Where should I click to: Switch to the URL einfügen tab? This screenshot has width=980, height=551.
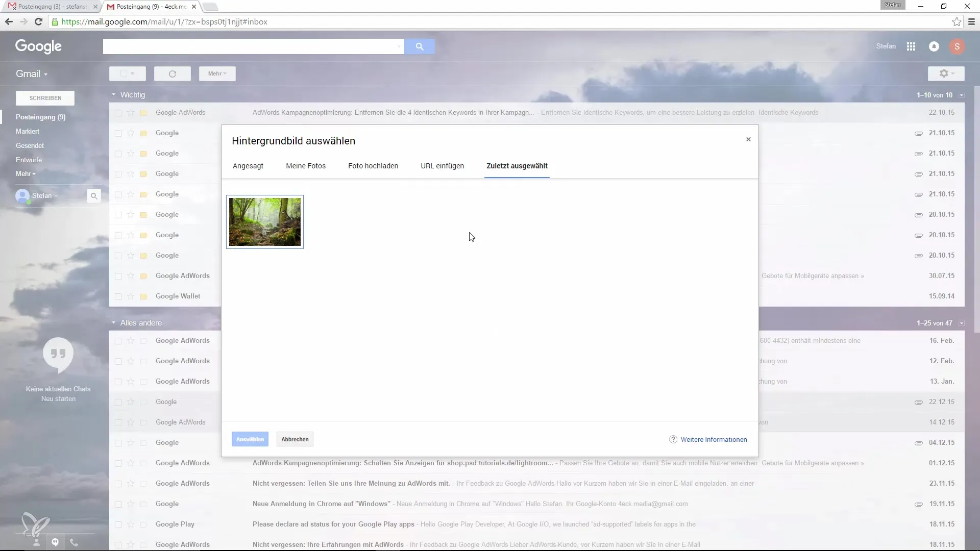[443, 166]
